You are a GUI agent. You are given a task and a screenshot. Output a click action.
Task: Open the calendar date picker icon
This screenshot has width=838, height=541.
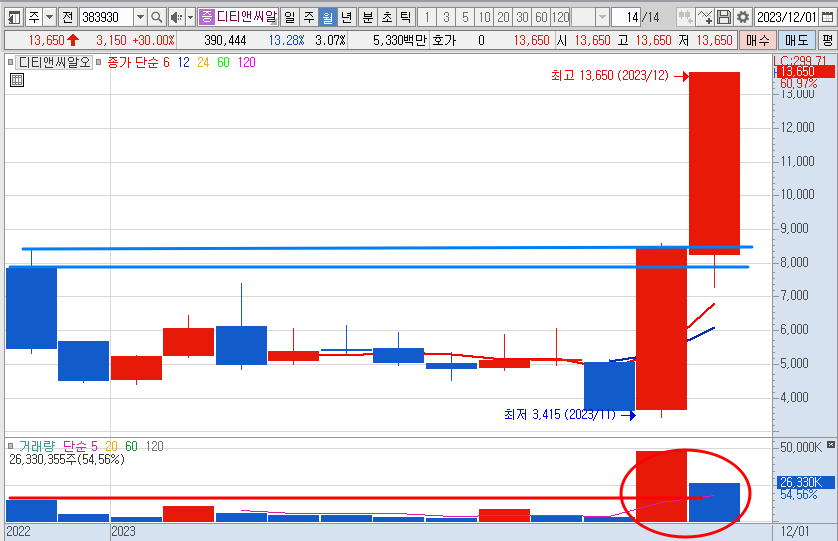(826, 18)
